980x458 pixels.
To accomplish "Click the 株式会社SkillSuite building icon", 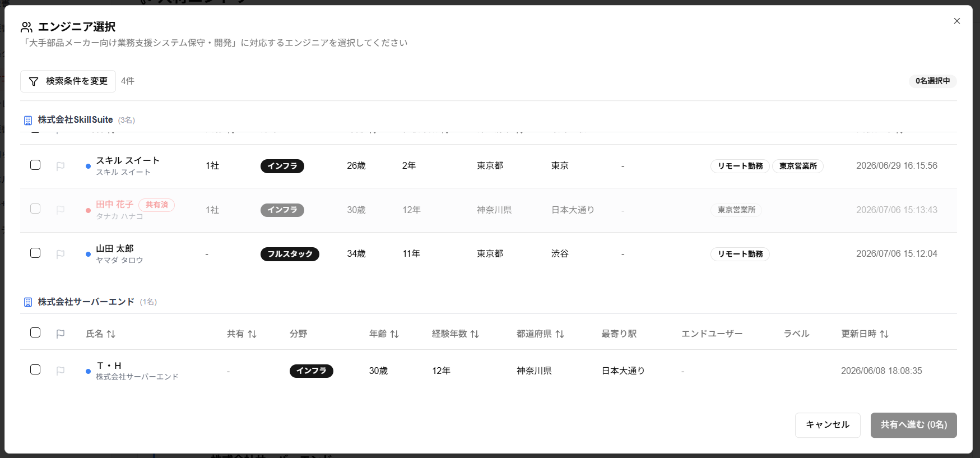I will click(x=28, y=121).
